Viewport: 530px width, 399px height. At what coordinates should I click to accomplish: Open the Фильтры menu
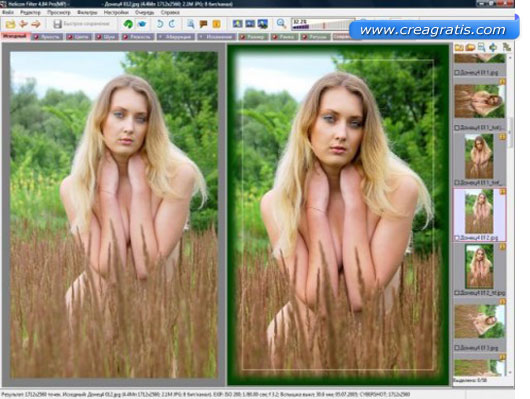(87, 13)
